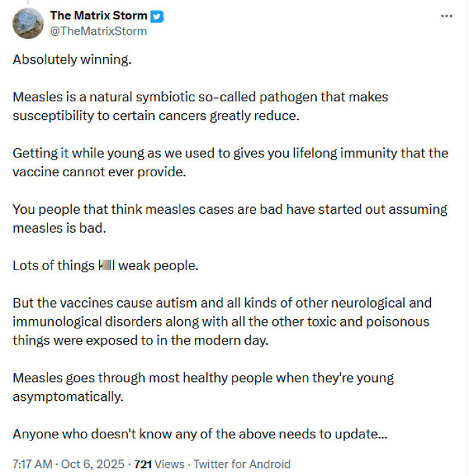
Task: Click paragraph starting You people that think
Action: [x=230, y=219]
